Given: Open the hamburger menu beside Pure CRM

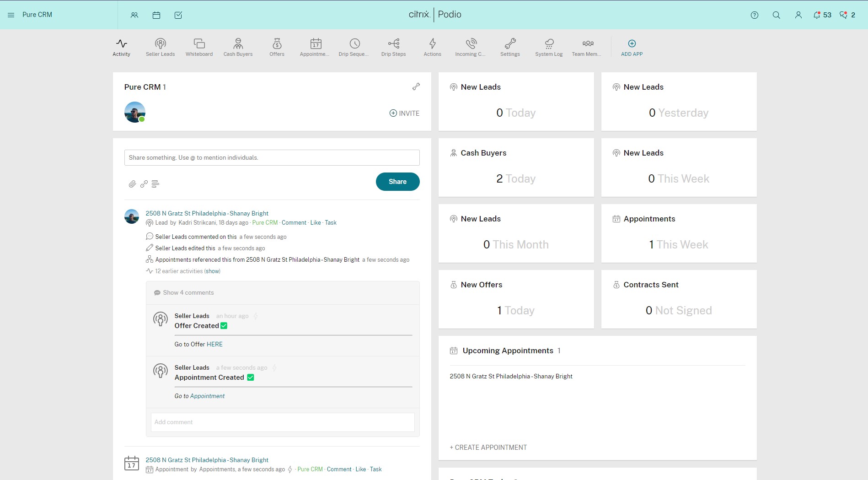Looking at the screenshot, I should [11, 15].
